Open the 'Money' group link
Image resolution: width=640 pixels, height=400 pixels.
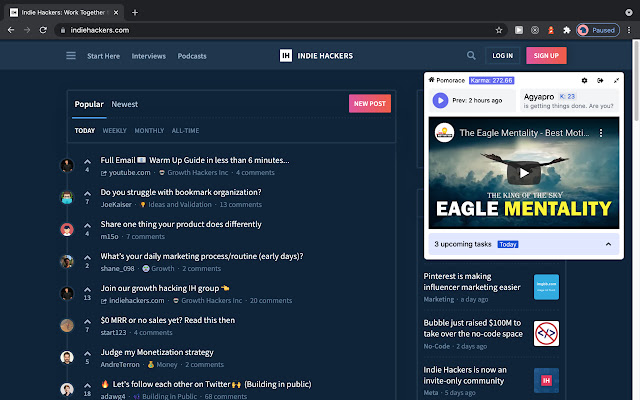167,364
